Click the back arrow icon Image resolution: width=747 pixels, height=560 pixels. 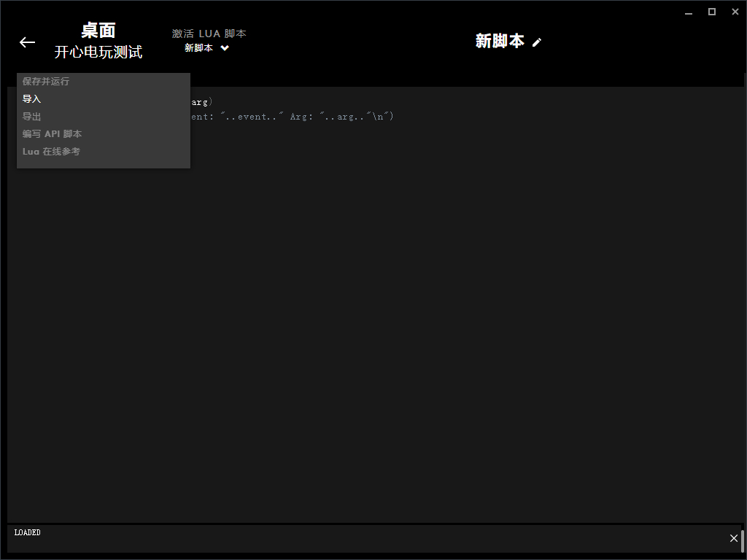coord(27,42)
